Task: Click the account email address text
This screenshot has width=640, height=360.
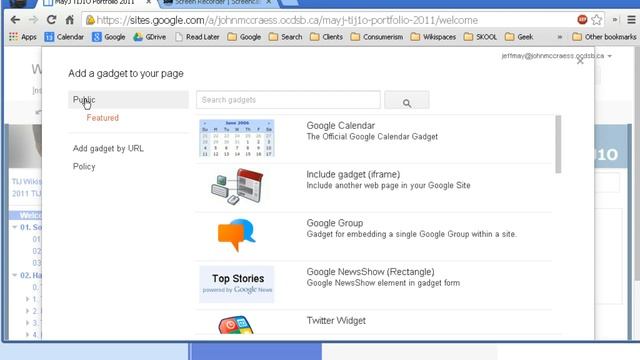Action: click(x=553, y=56)
